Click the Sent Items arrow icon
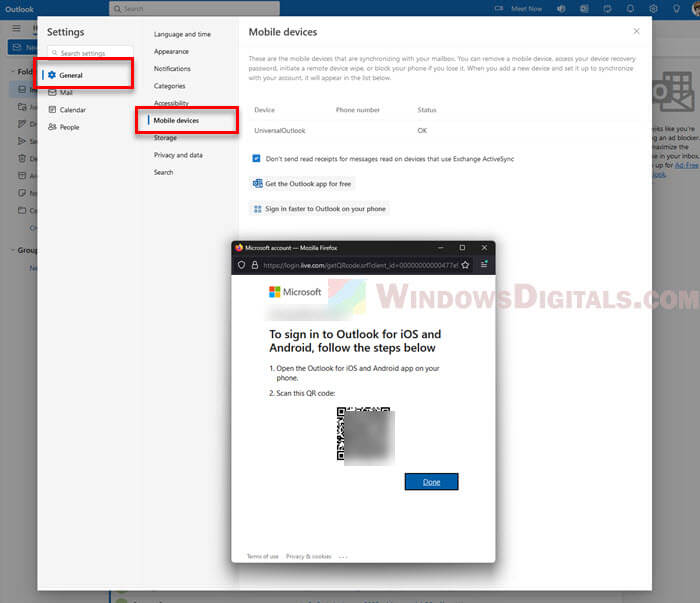 click(22, 141)
